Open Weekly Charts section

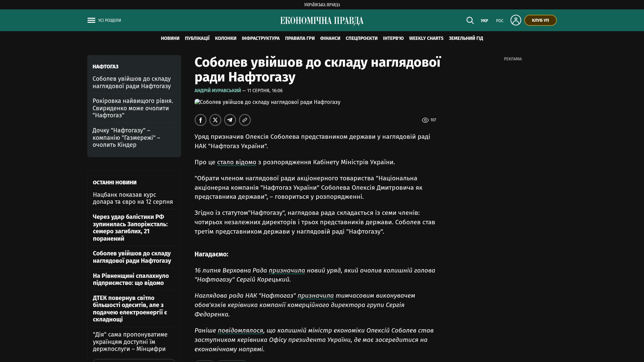coord(426,39)
